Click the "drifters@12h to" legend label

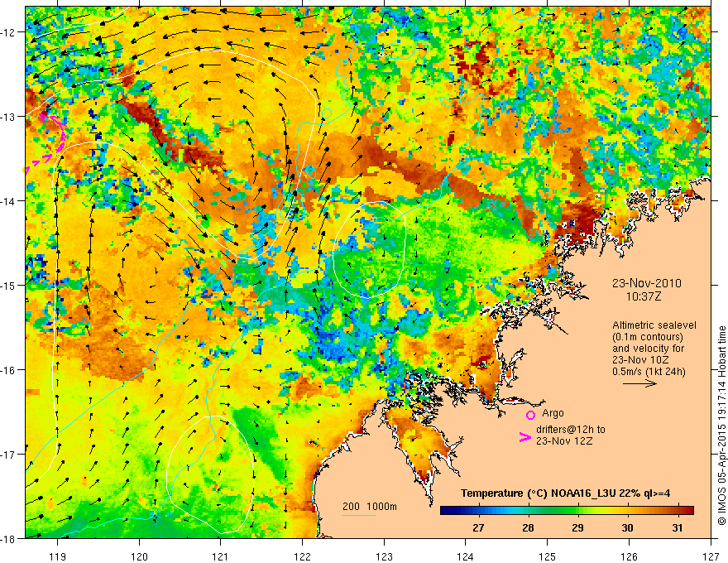571,430
